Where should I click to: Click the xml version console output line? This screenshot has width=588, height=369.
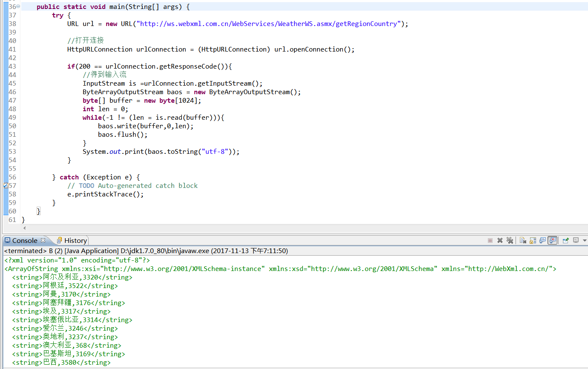(x=77, y=260)
